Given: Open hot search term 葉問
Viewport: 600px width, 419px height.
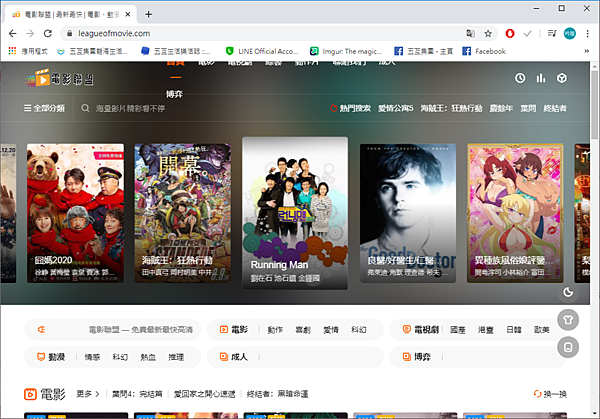Looking at the screenshot, I should (x=528, y=108).
